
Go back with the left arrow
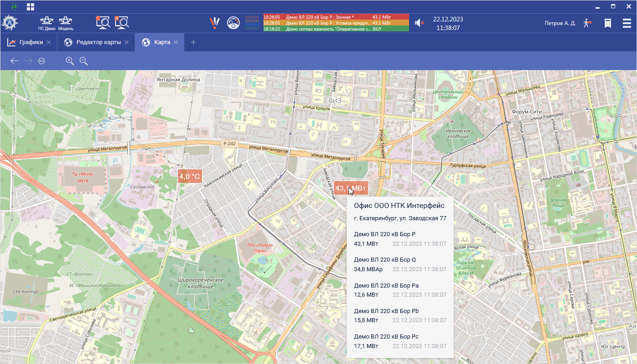(15, 61)
